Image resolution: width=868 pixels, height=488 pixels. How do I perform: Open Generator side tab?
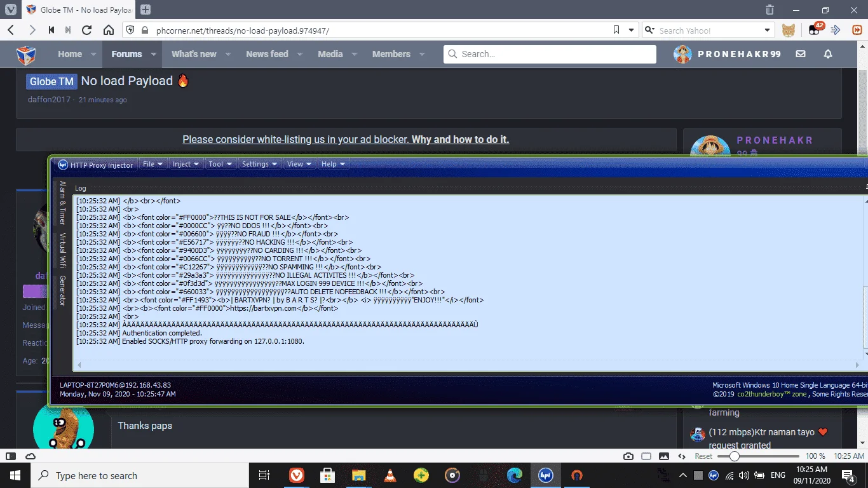[x=62, y=291]
